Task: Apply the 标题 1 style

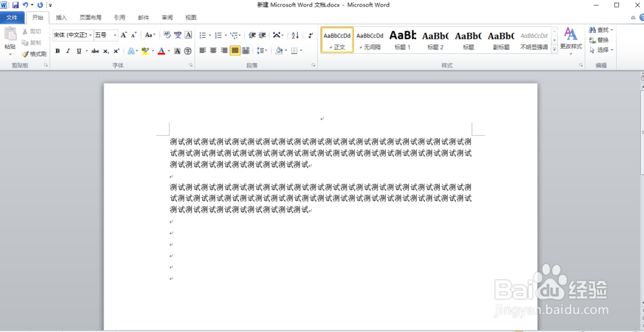Action: pos(402,40)
